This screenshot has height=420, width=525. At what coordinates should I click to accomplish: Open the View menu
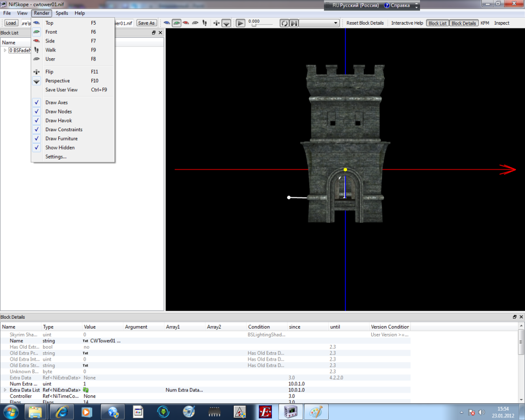point(22,13)
